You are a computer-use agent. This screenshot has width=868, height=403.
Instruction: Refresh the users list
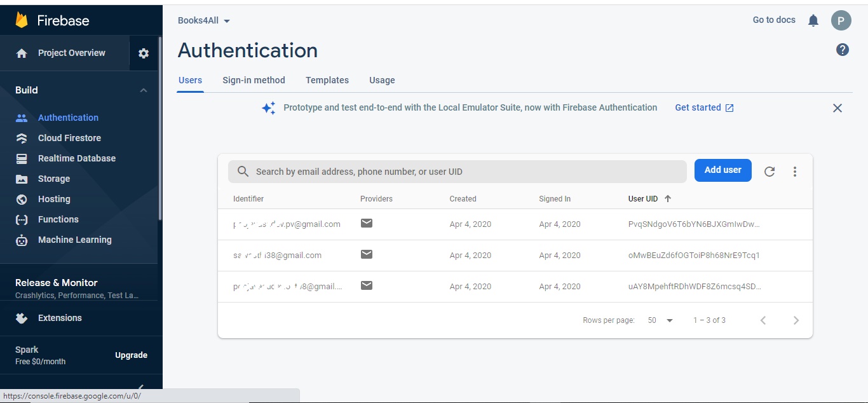click(x=770, y=172)
